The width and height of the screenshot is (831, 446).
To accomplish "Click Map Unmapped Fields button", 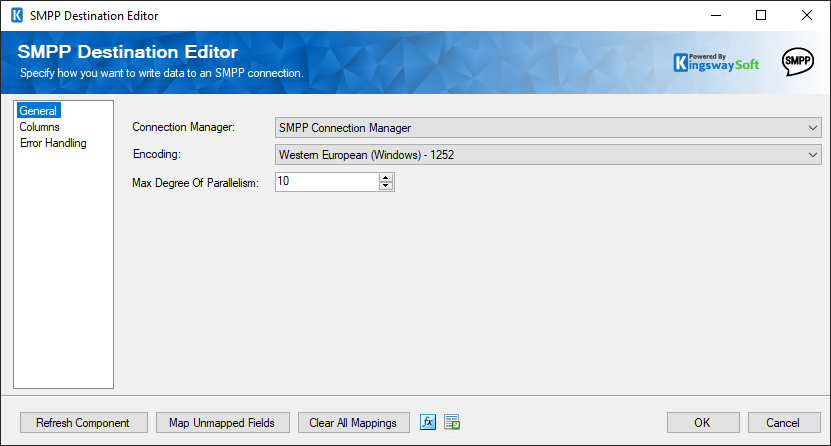I will click(x=223, y=423).
